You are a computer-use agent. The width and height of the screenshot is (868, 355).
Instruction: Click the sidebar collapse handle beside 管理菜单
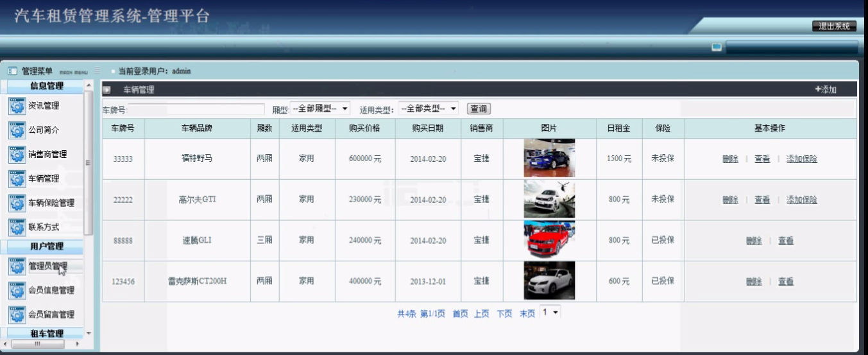pos(98,71)
